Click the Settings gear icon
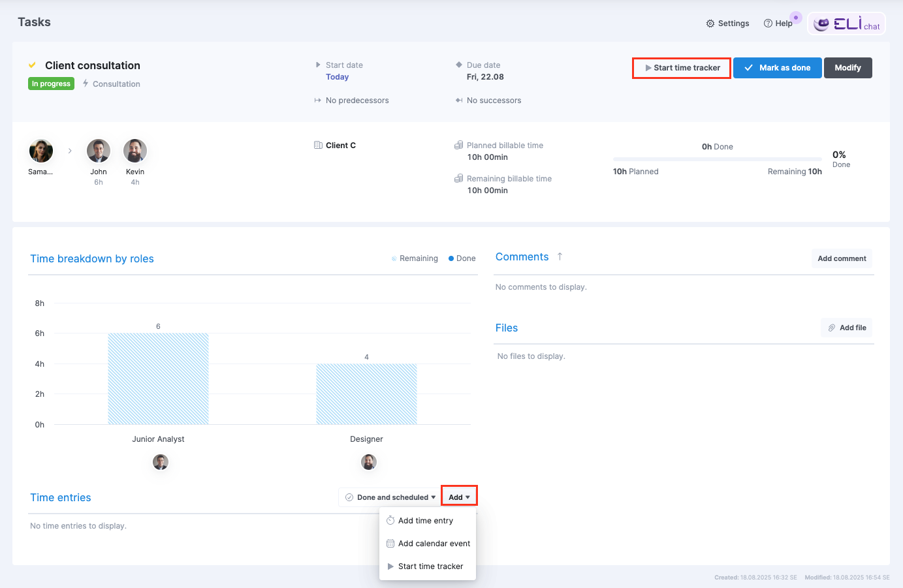Viewport: 903px width, 588px height. pyautogui.click(x=710, y=23)
